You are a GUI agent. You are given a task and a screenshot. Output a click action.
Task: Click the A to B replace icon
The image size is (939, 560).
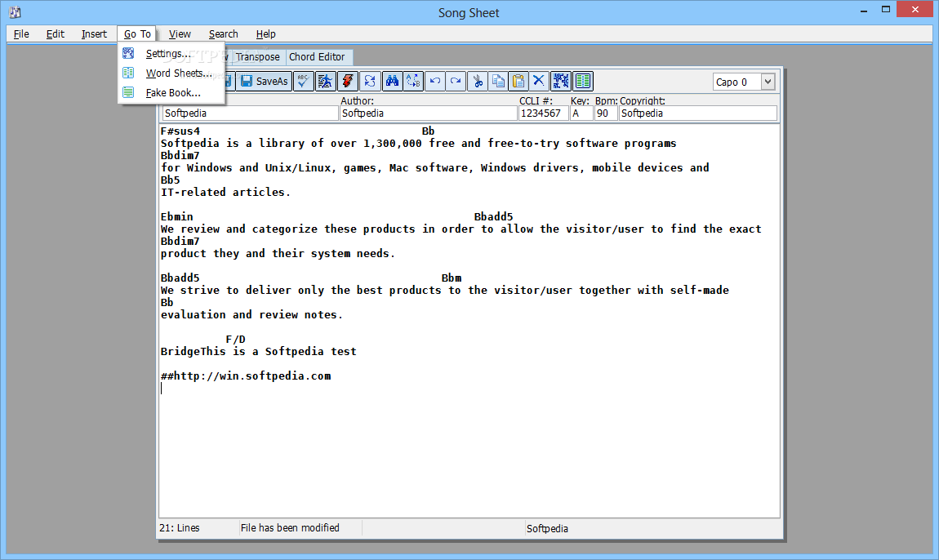(413, 82)
